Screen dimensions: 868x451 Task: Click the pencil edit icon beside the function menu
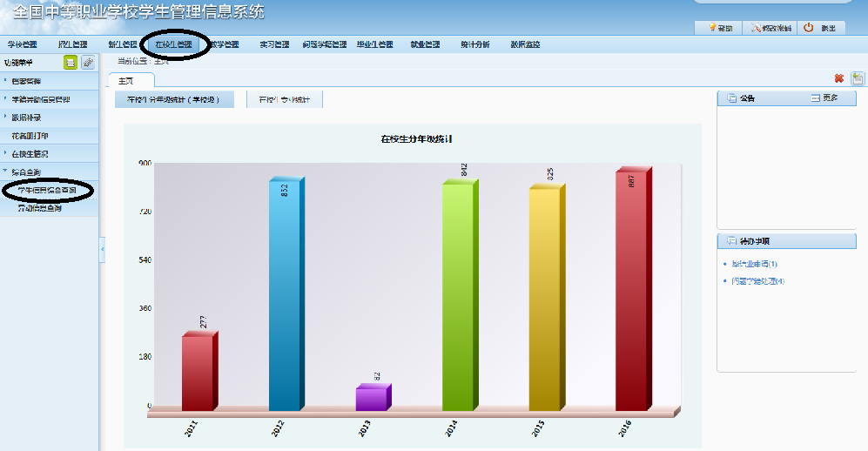coord(88,63)
